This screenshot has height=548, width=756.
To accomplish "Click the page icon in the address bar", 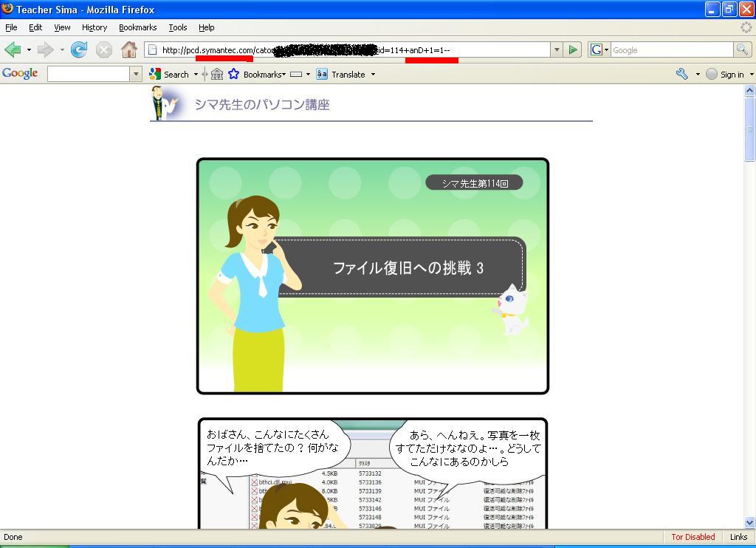I will [152, 49].
